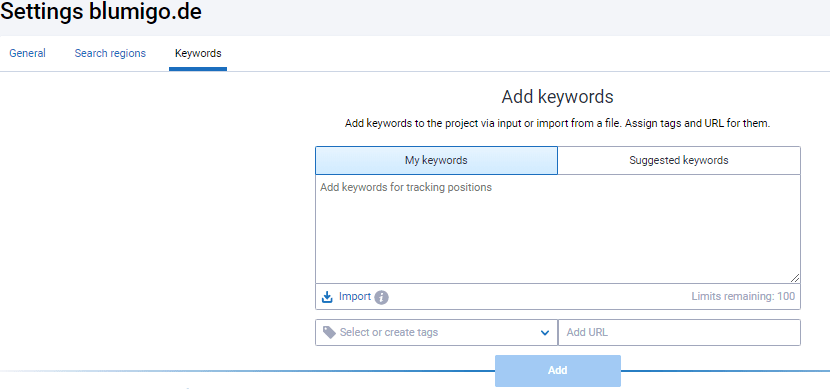Click the Import link text
Viewport: 830px width, 389px height.
(x=355, y=297)
